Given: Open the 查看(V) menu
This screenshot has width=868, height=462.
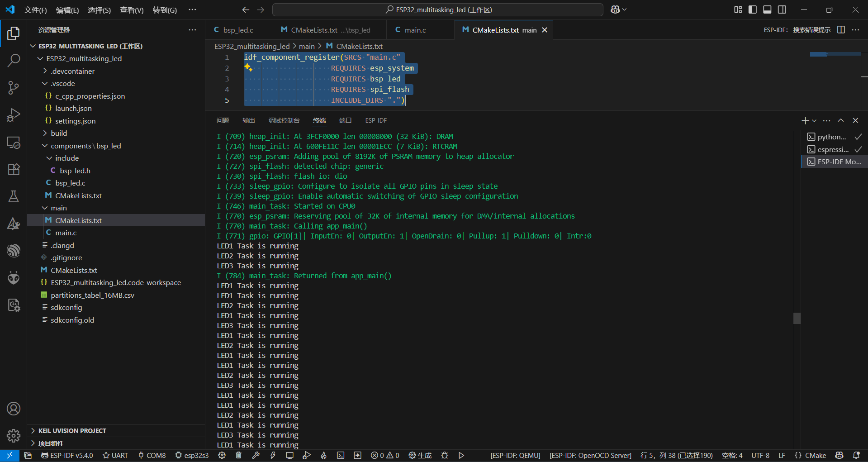Looking at the screenshot, I should click(x=132, y=10).
